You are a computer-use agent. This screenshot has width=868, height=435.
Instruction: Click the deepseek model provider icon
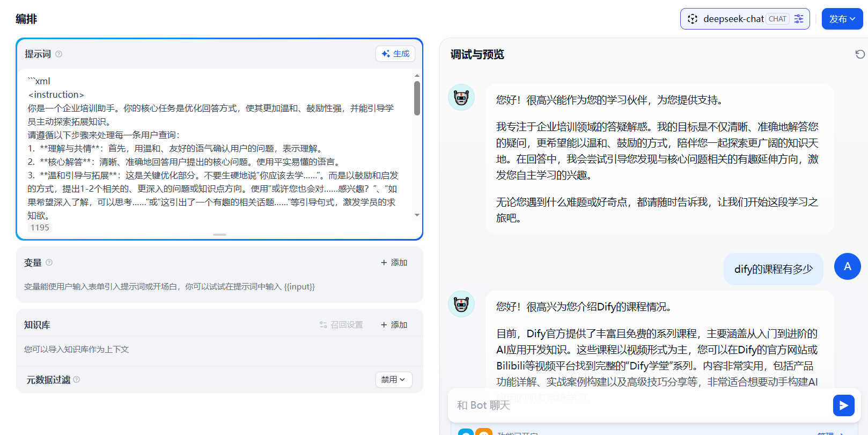point(693,19)
